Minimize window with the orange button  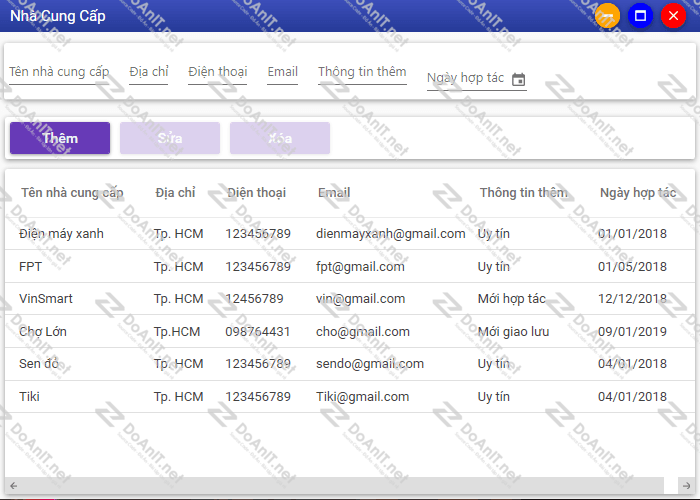tap(607, 16)
